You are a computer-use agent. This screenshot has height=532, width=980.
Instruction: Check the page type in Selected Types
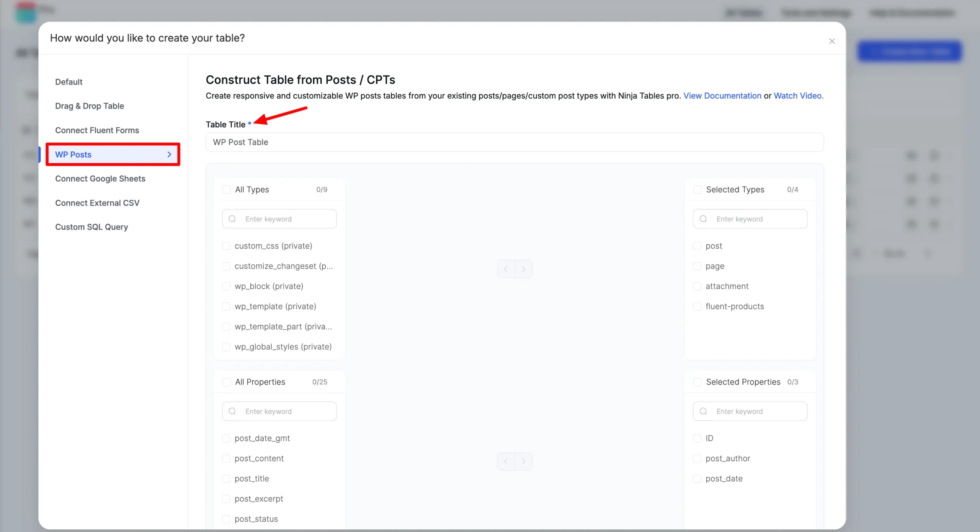(697, 266)
